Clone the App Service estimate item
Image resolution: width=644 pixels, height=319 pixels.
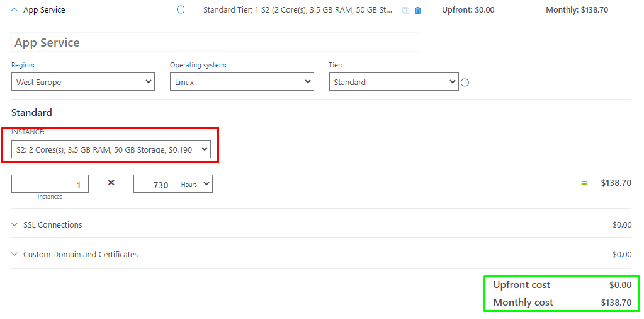[405, 10]
